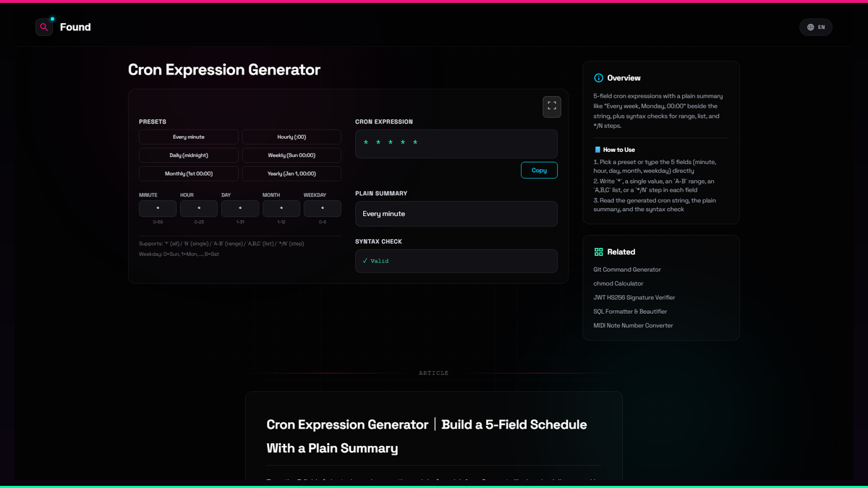868x488 pixels.
Task: Click the cron expression output box
Action: point(456,144)
